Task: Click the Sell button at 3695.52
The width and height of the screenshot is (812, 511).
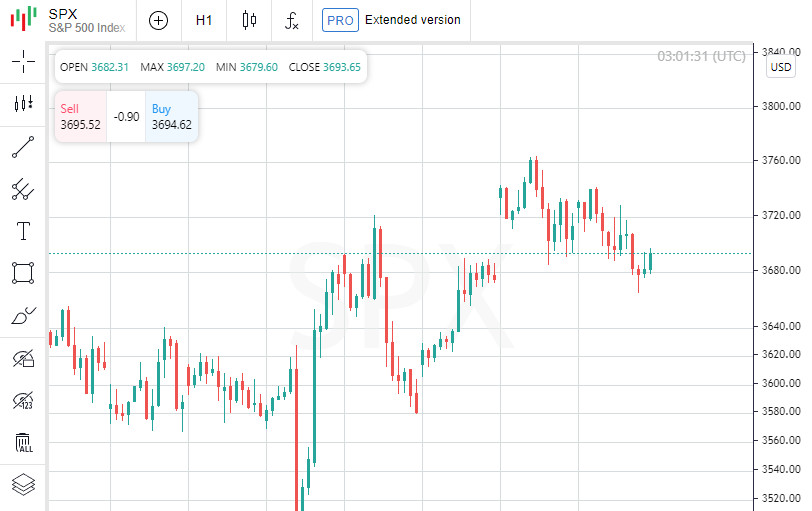Action: tap(80, 117)
